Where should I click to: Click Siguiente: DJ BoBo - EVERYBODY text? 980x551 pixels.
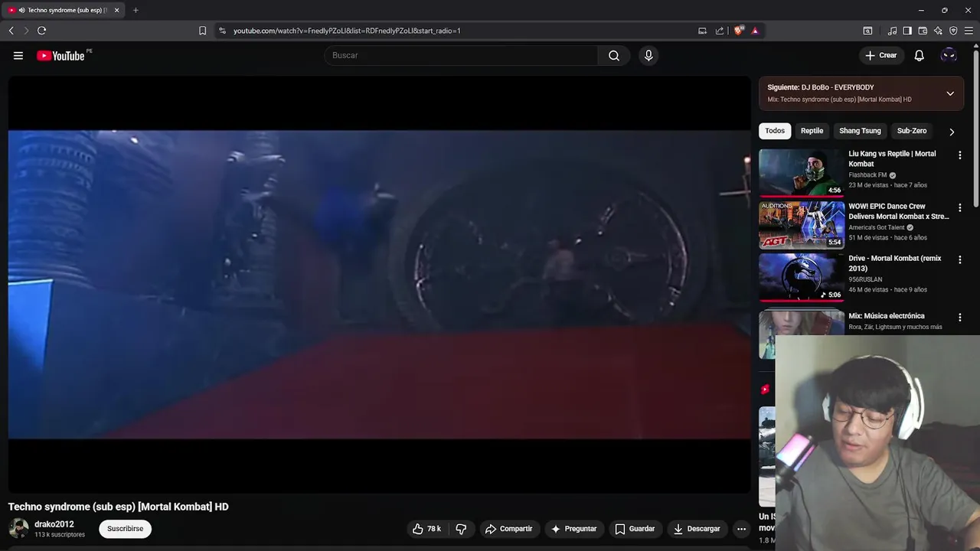tap(821, 87)
